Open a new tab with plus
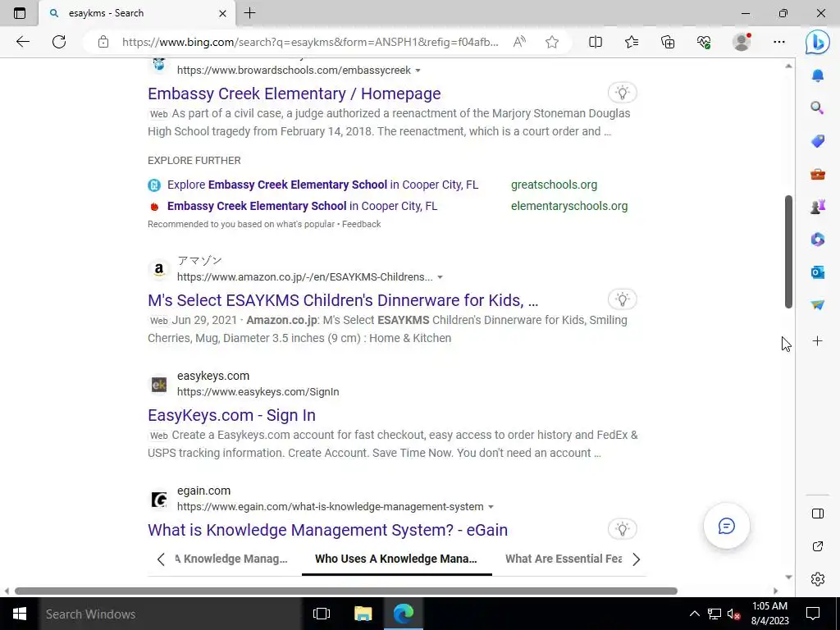Image resolution: width=840 pixels, height=630 pixels. click(249, 13)
